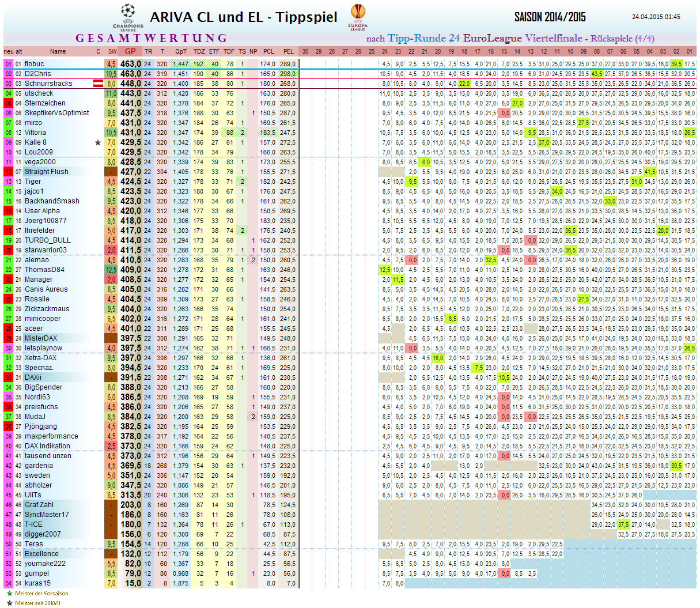700x608 pixels.
Task: Select player name 'Canis Aureus'
Action: click(46, 289)
